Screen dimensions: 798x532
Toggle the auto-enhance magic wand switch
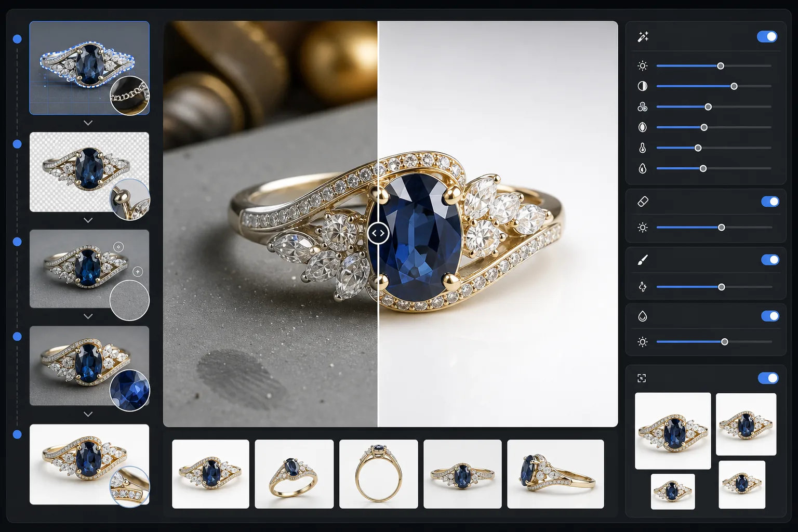click(767, 36)
